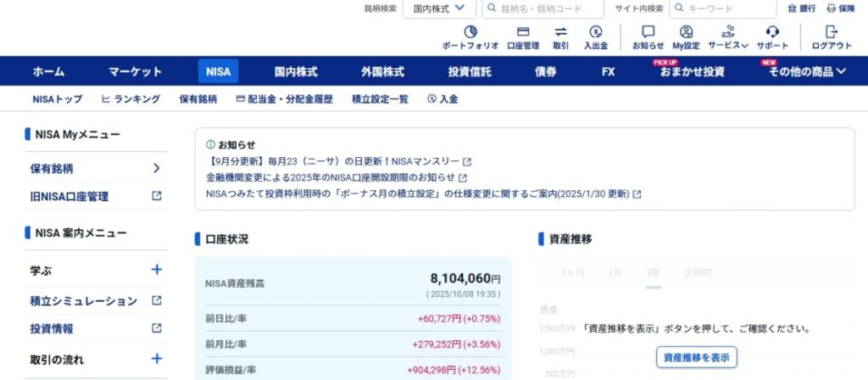Click chevron next to 保有銘柄 in sidebar
868x380 pixels.
click(x=157, y=169)
